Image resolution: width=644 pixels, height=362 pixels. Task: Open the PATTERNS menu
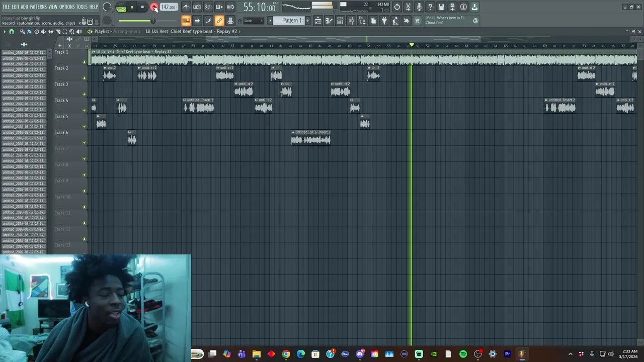(x=38, y=7)
